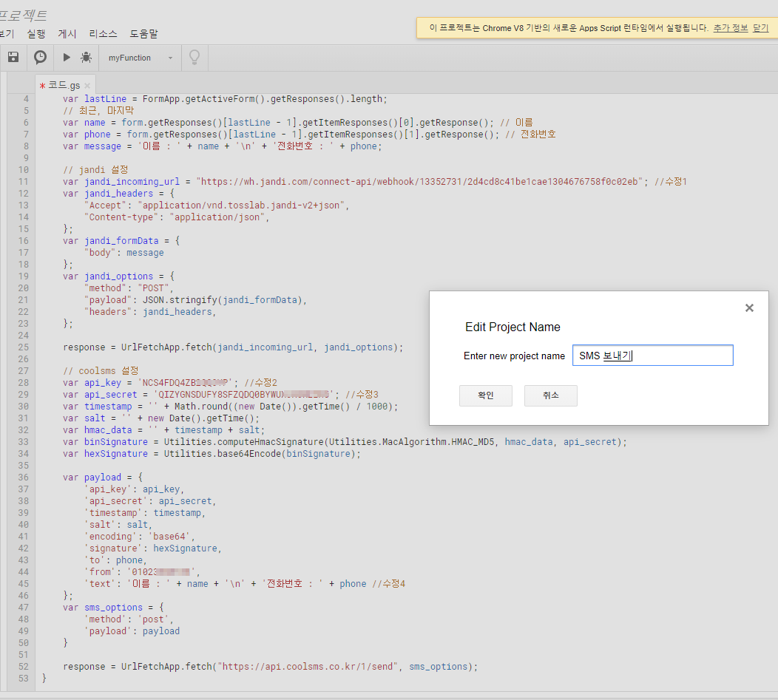
Task: Open the 도움말 menu
Action: pyautogui.click(x=143, y=33)
